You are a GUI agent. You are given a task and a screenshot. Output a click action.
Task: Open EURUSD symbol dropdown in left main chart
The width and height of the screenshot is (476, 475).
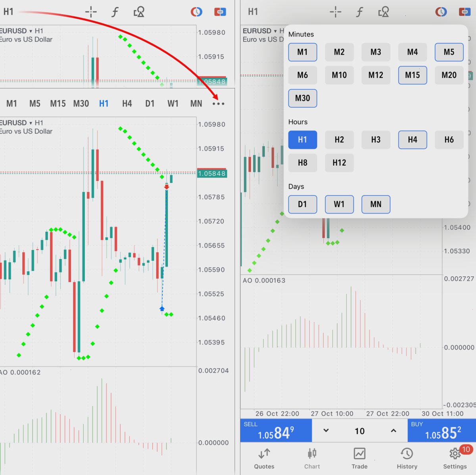21,123
